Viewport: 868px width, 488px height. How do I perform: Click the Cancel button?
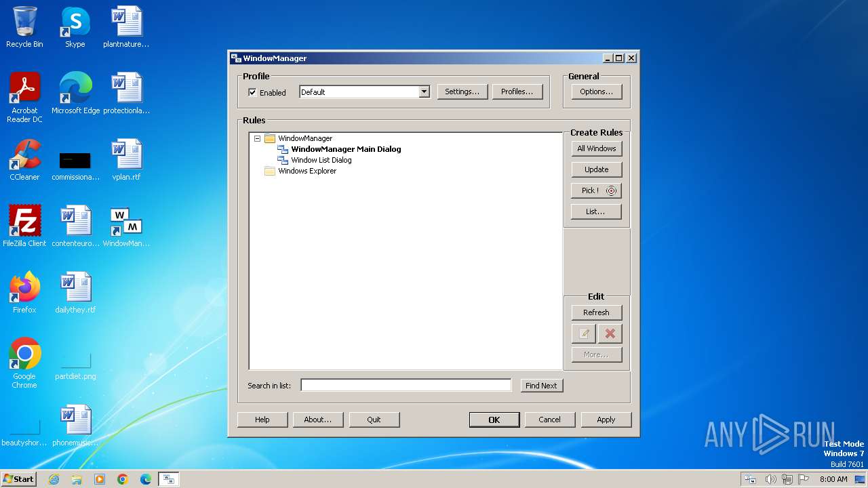pyautogui.click(x=550, y=420)
